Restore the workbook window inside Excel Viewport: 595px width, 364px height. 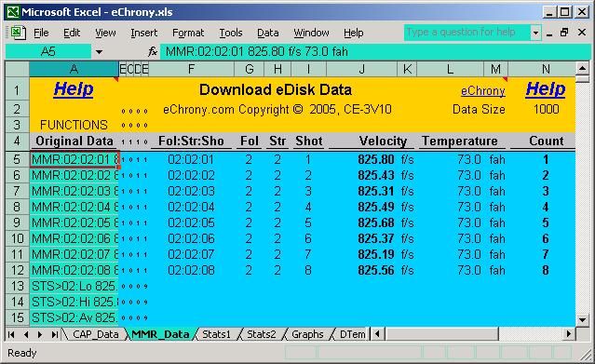(x=564, y=33)
